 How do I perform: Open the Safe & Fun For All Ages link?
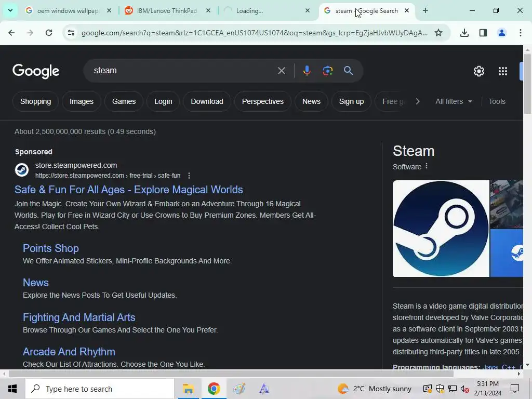(129, 190)
